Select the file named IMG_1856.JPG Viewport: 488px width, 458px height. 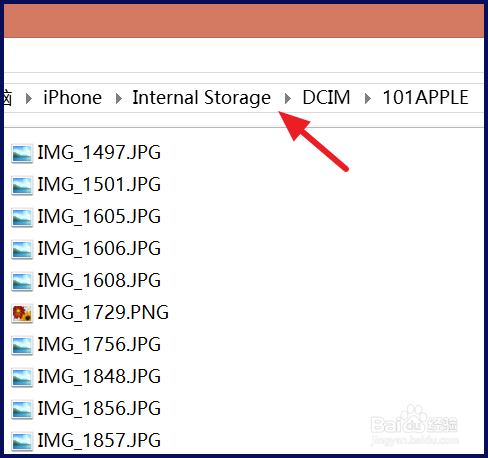click(x=99, y=409)
